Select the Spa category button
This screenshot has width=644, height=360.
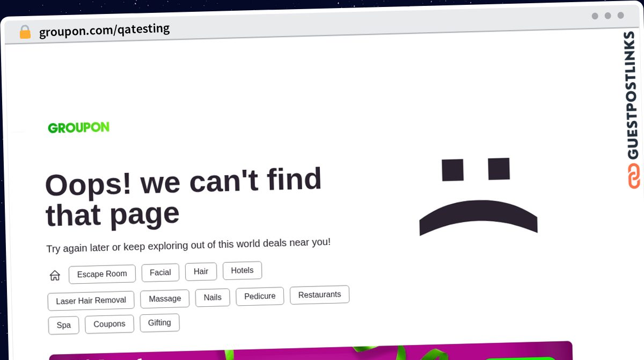click(63, 325)
